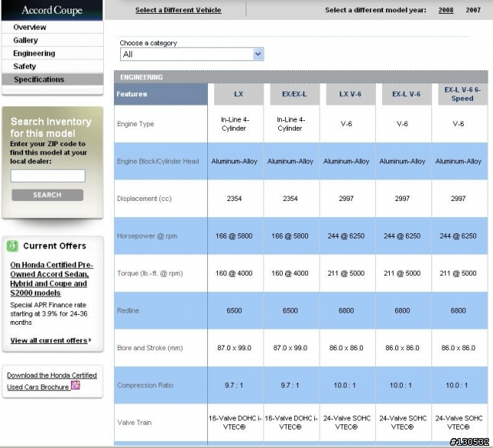Click the Engine Type row label
This screenshot has width=493, height=448.
click(x=136, y=124)
